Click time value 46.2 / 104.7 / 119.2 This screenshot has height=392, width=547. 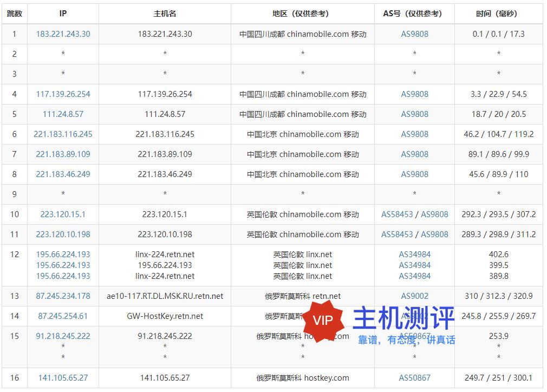498,134
